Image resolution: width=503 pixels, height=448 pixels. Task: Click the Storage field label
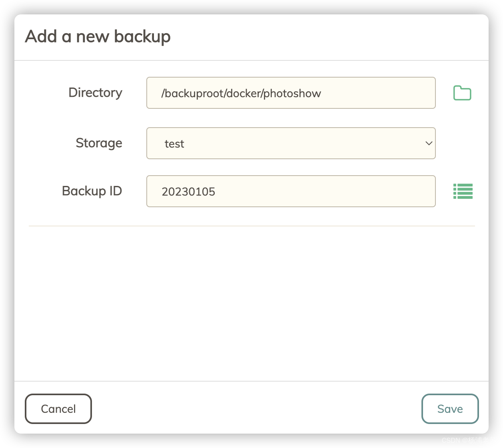click(99, 143)
